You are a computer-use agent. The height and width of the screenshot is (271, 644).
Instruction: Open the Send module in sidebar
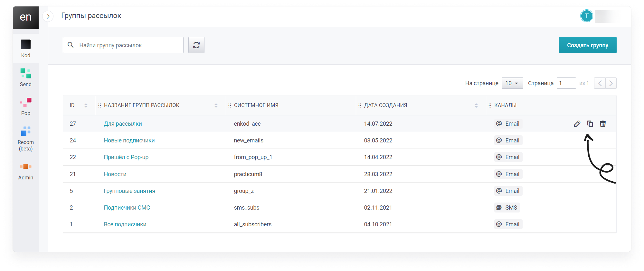26,77
